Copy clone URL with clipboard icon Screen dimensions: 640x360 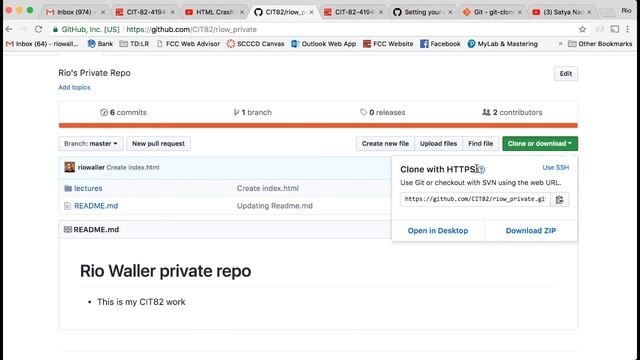560,200
